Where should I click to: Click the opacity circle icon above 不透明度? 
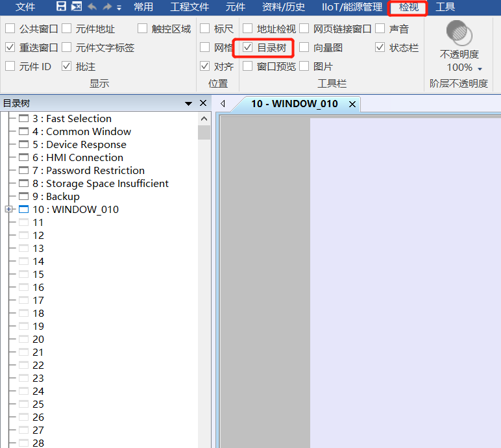point(459,32)
